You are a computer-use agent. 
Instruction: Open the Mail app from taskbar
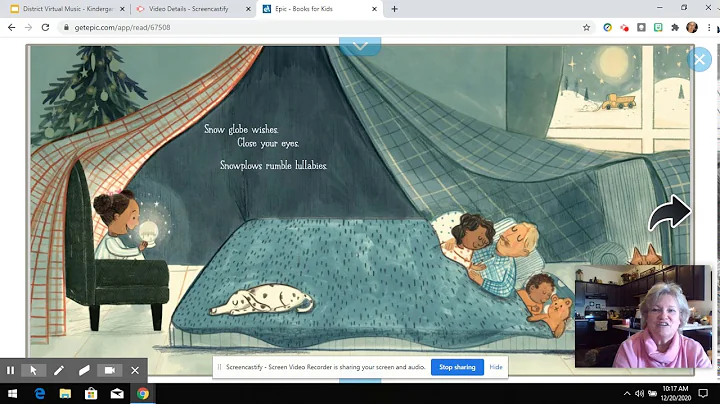(117, 393)
